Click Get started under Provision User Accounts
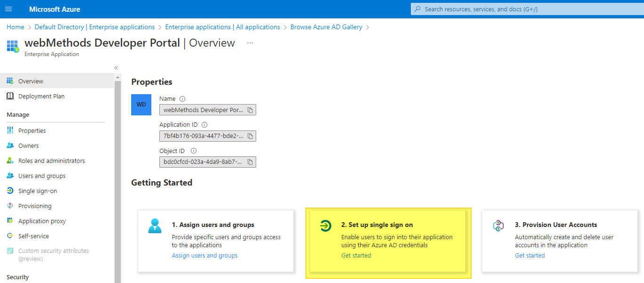644x283 pixels. (530, 256)
